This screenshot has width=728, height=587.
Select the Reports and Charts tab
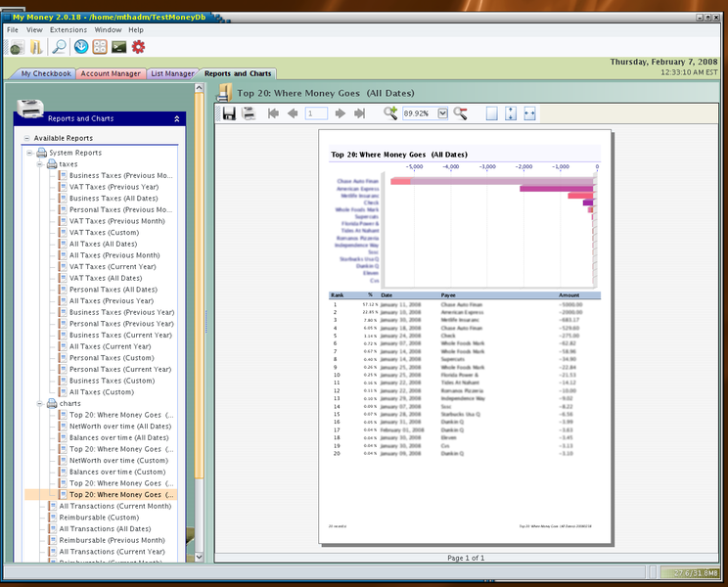coord(238,73)
